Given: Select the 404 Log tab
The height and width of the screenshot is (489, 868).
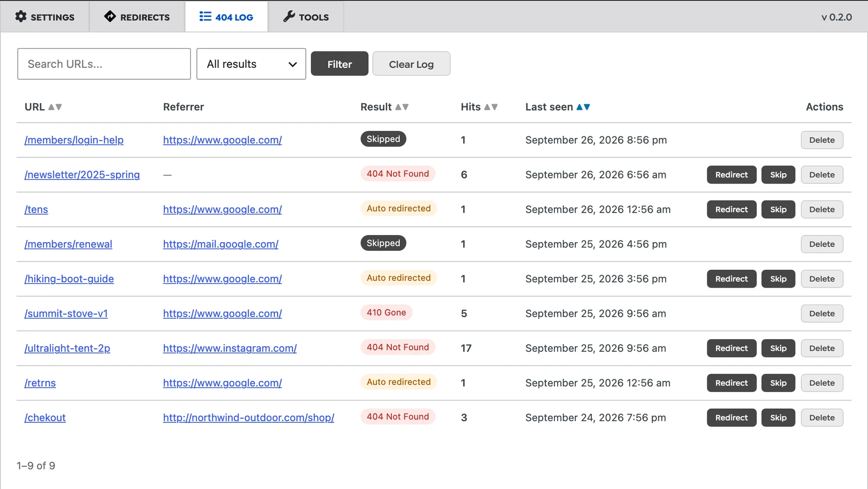Looking at the screenshot, I should click(x=226, y=17).
